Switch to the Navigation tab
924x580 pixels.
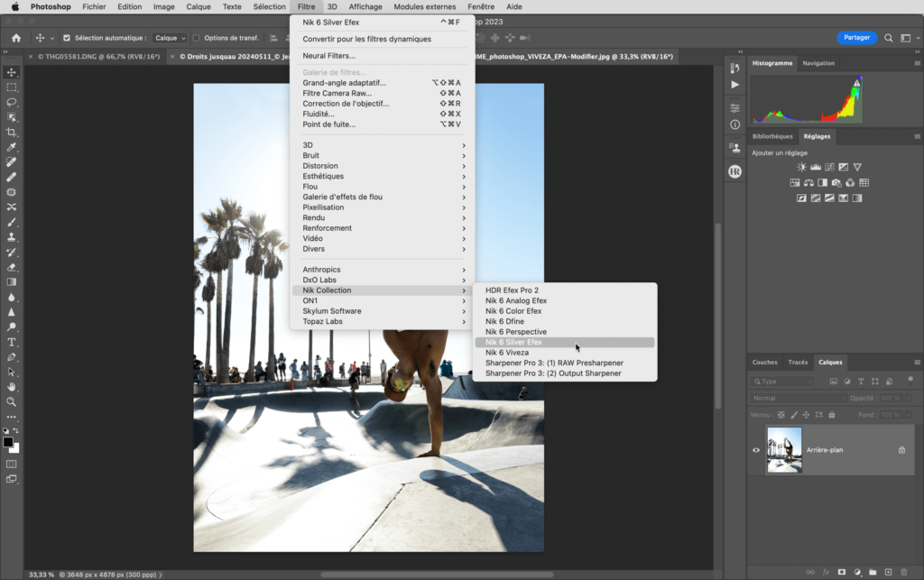818,63
